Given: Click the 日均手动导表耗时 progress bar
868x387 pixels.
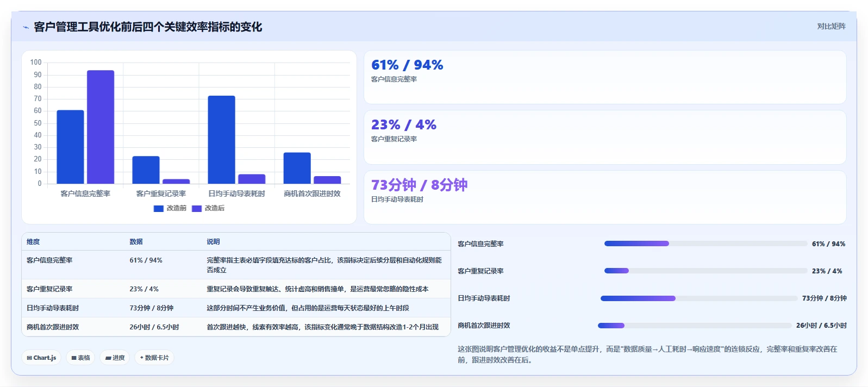Looking at the screenshot, I should point(699,298).
